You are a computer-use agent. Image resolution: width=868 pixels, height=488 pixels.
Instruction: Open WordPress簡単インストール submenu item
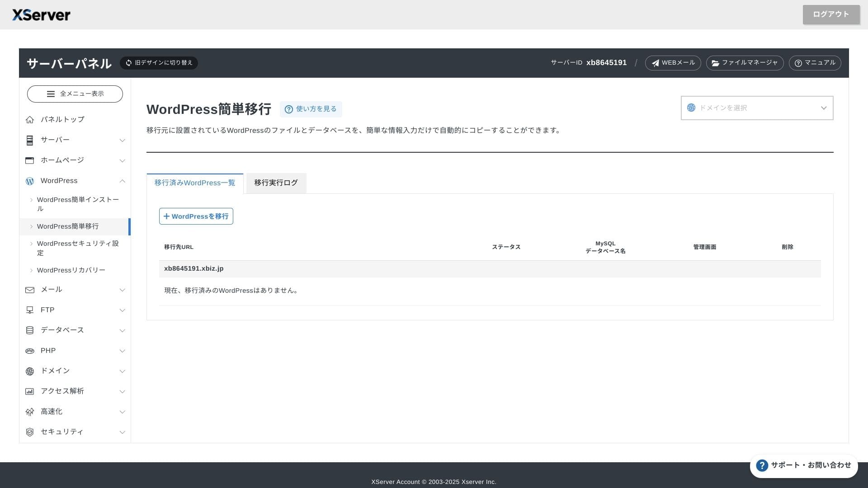pyautogui.click(x=75, y=204)
